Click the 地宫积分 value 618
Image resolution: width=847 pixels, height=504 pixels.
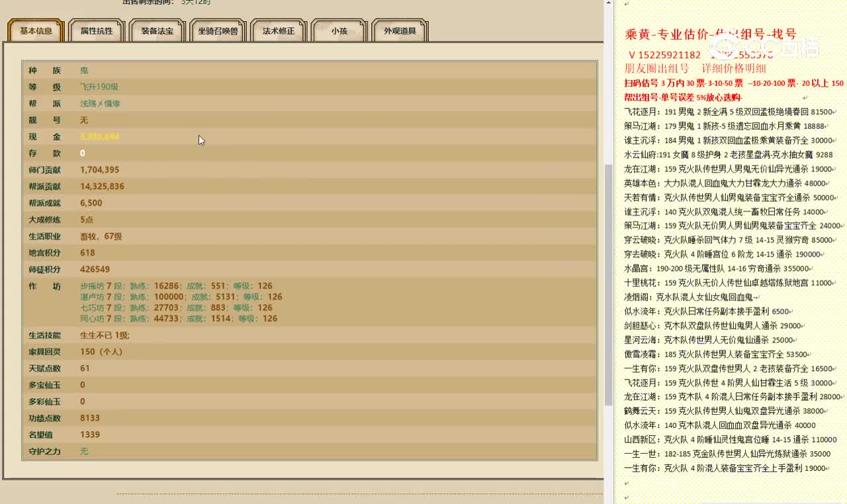pyautogui.click(x=87, y=252)
